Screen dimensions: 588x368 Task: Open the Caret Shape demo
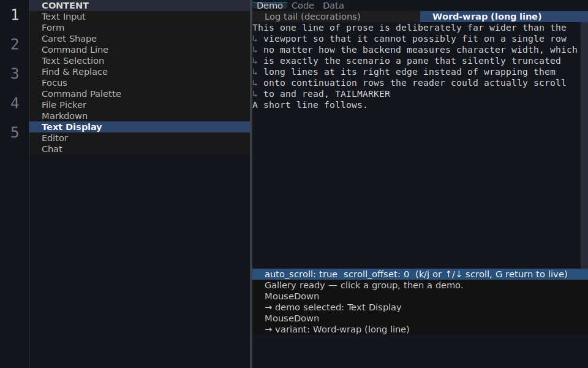click(x=140, y=39)
